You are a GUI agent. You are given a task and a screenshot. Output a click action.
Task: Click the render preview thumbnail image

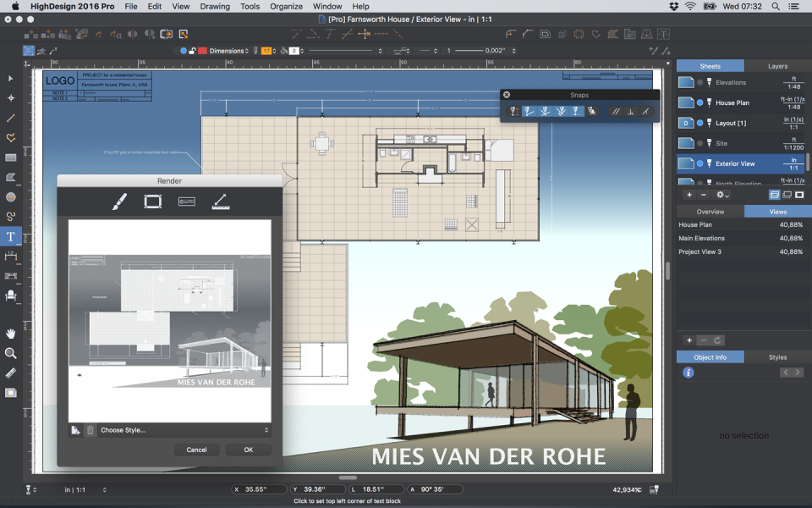click(x=169, y=321)
